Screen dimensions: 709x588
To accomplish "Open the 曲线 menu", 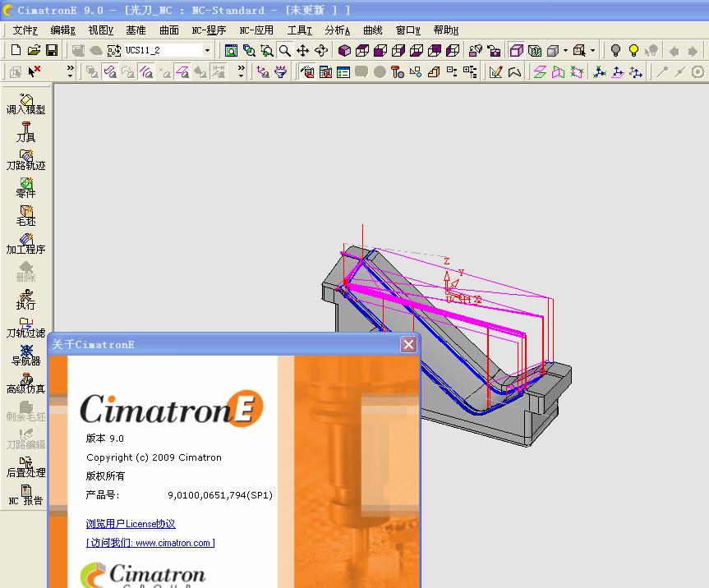I will click(373, 30).
